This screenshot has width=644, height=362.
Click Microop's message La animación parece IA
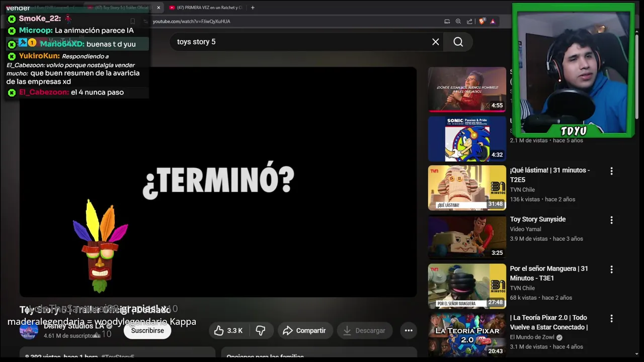[94, 31]
